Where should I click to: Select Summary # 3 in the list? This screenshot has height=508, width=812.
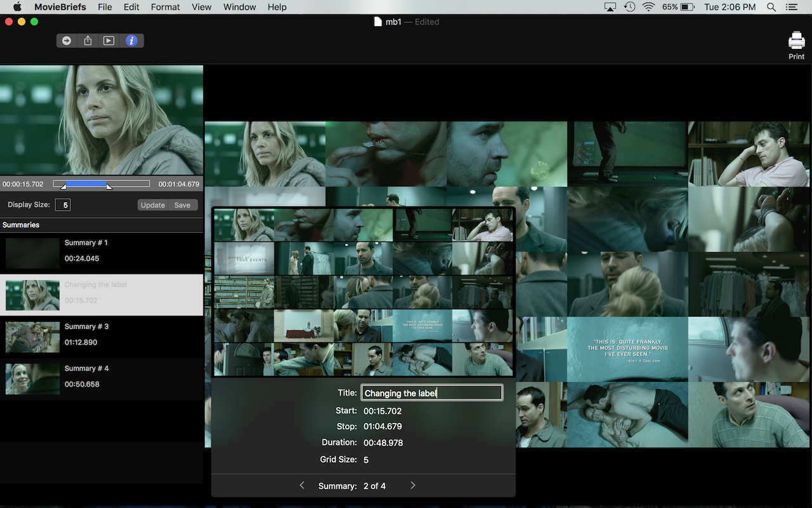coord(101,337)
